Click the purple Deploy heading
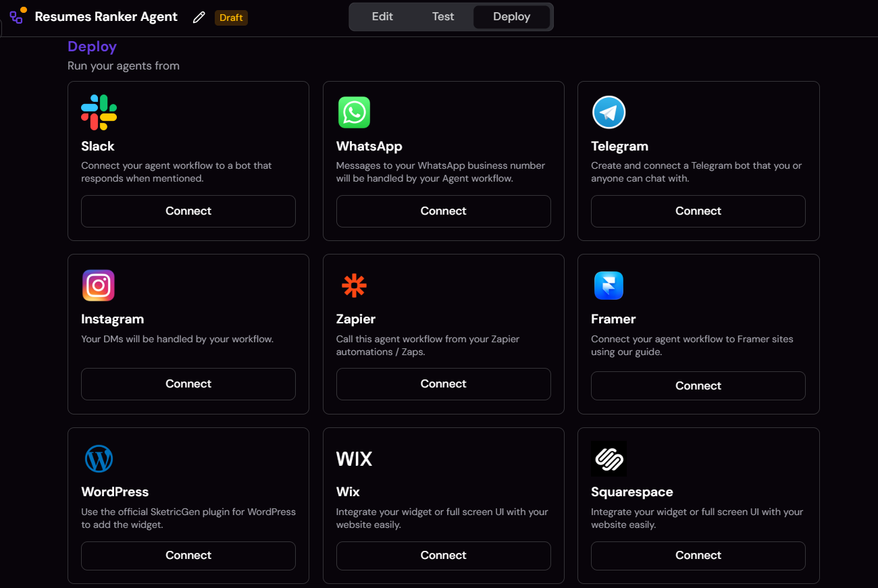 coord(92,47)
